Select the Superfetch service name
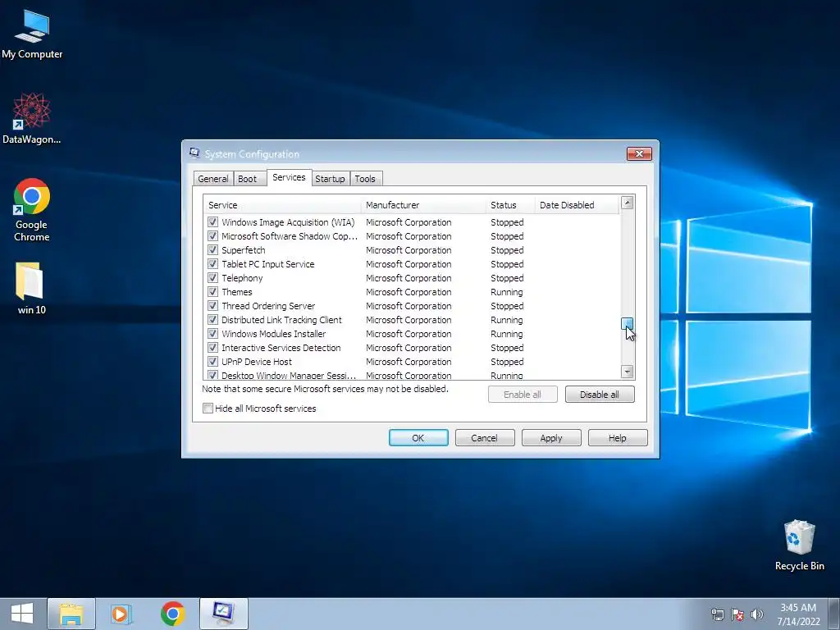This screenshot has height=630, width=840. [243, 250]
